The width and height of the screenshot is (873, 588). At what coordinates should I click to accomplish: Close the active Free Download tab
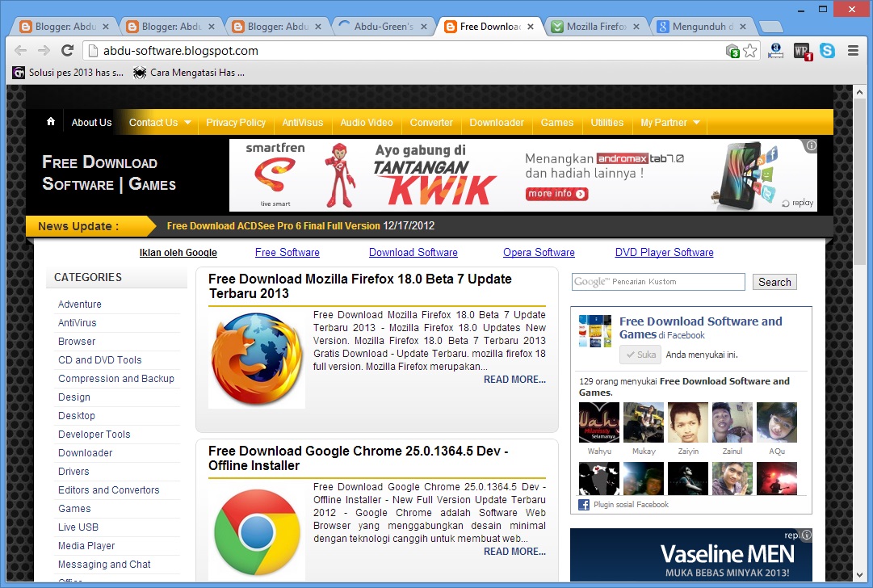(x=531, y=26)
